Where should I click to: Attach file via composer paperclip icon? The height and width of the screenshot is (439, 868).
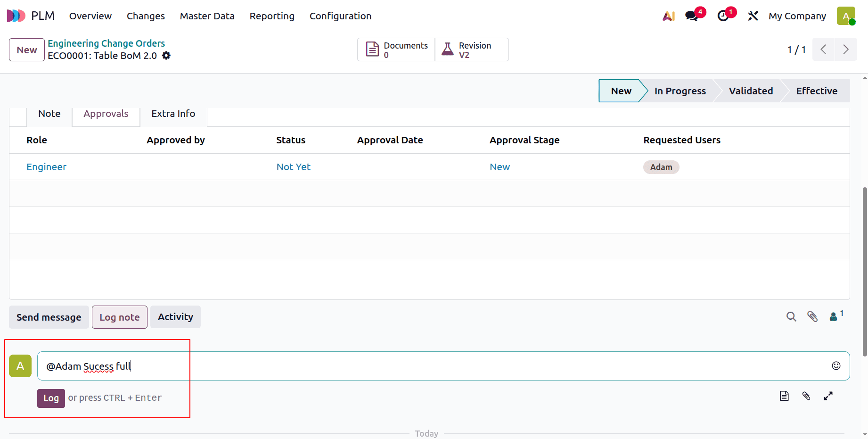806,396
